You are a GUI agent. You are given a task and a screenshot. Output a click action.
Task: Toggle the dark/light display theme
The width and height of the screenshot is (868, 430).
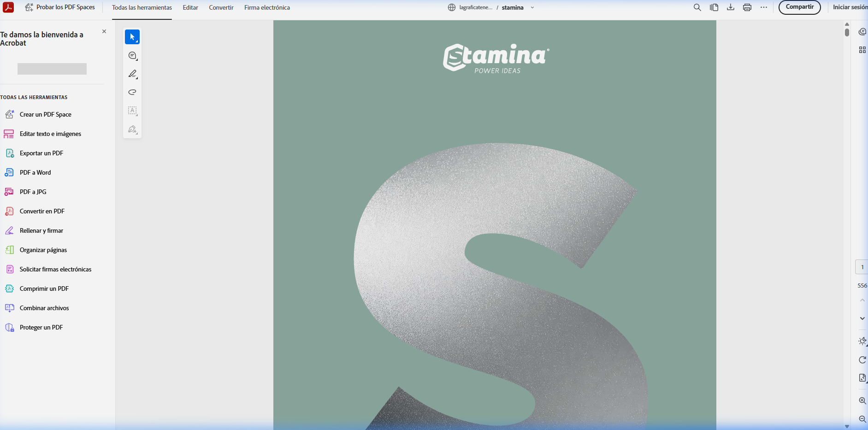coord(862,341)
